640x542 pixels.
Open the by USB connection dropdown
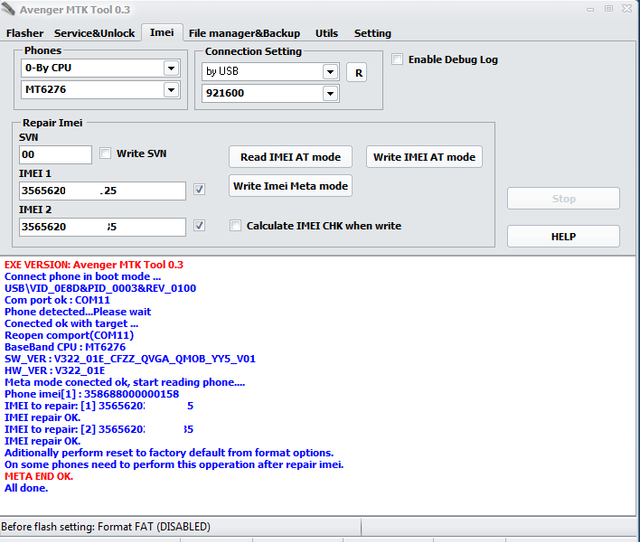330,72
